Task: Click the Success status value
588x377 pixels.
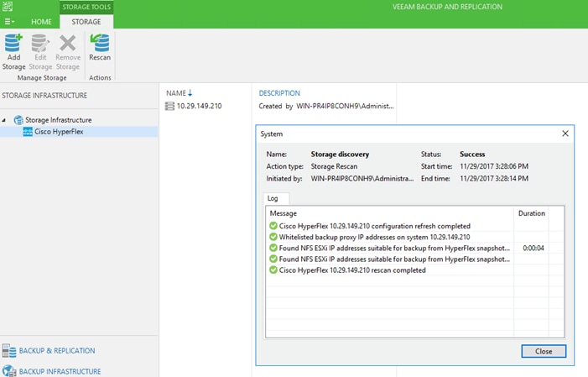Action: 472,154
